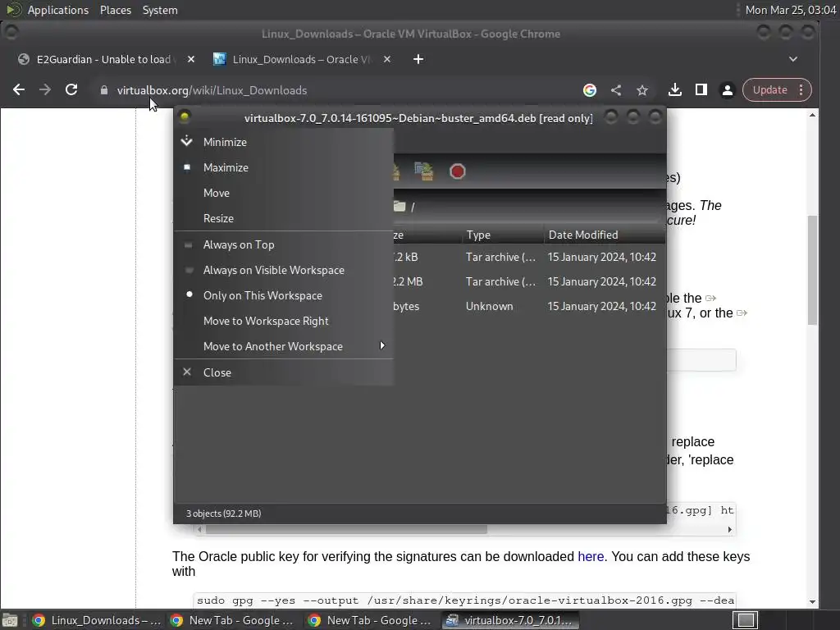The width and height of the screenshot is (840, 630).
Task: Select the Tar archive row sized in kB
Action: 529,257
